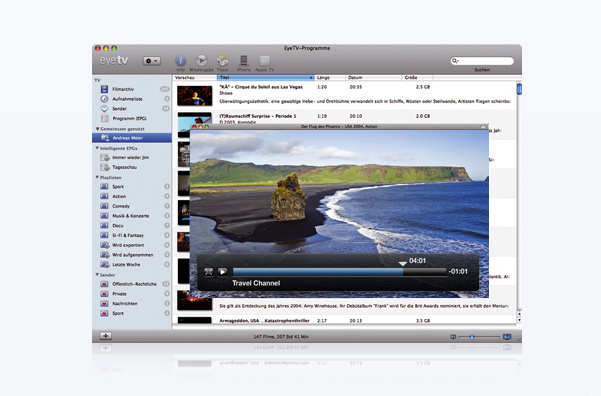The width and height of the screenshot is (601, 396).
Task: Click the video playback progress bar
Action: pos(340,272)
